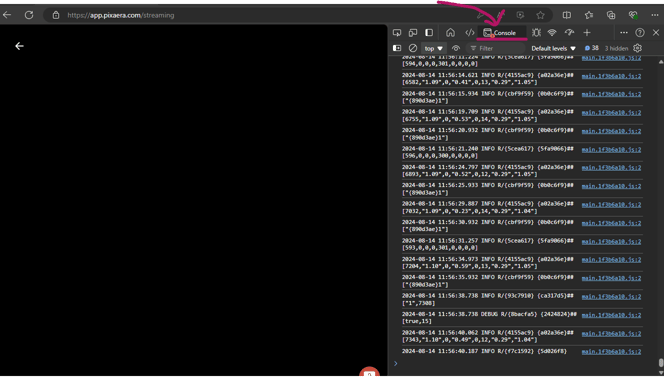Open the split screen icon in browser toolbar
This screenshot has height=392, width=664.
pyautogui.click(x=567, y=15)
